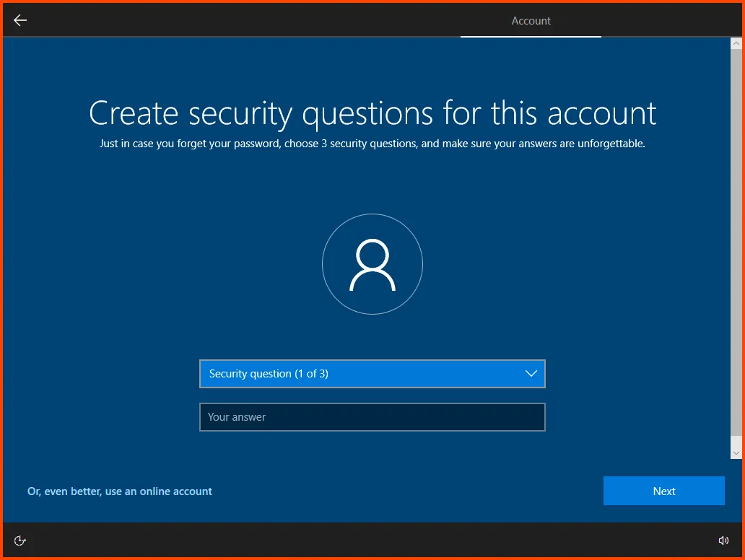Click in the Your answer field
This screenshot has width=745, height=560.
coord(372,417)
